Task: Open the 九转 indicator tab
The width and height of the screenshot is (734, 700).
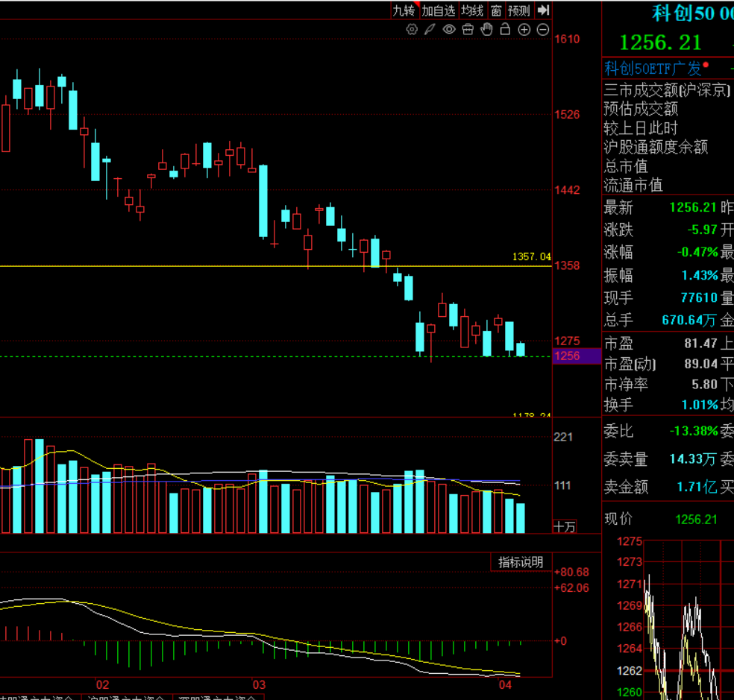Action: 404,10
